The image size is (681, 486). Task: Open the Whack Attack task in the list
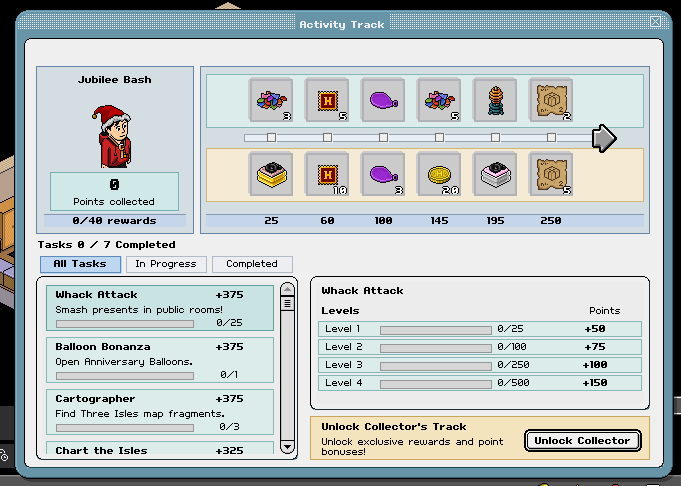[x=160, y=308]
